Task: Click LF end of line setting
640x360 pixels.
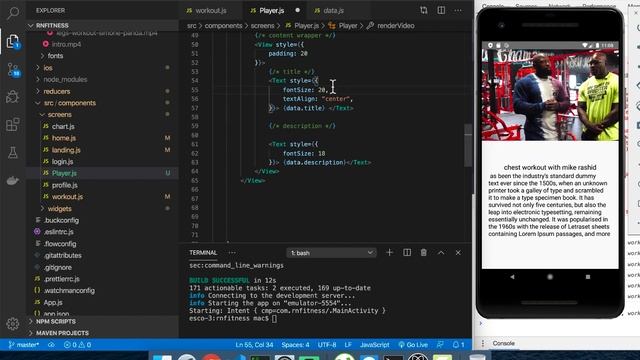Action: [348, 345]
